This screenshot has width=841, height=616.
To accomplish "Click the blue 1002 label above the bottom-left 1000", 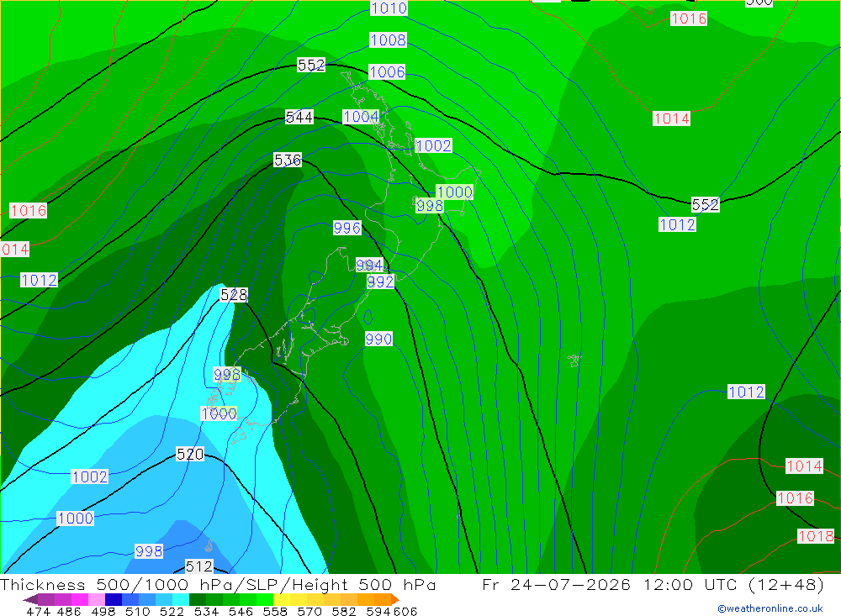I will [90, 476].
